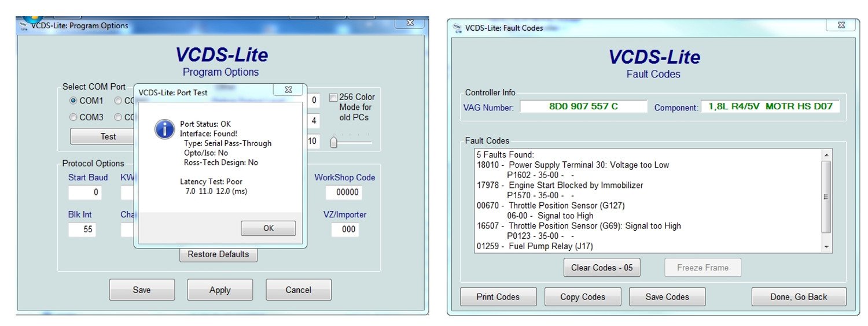Click the blue info icon in Port Test dialog
The height and width of the screenshot is (326, 868).
tap(164, 129)
